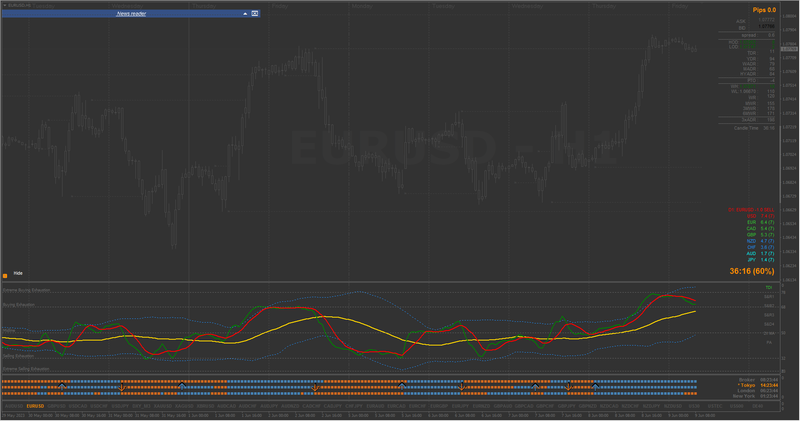This screenshot has width=800, height=421.
Task: Click CHF 3.6 currency strength row
Action: 760,247
